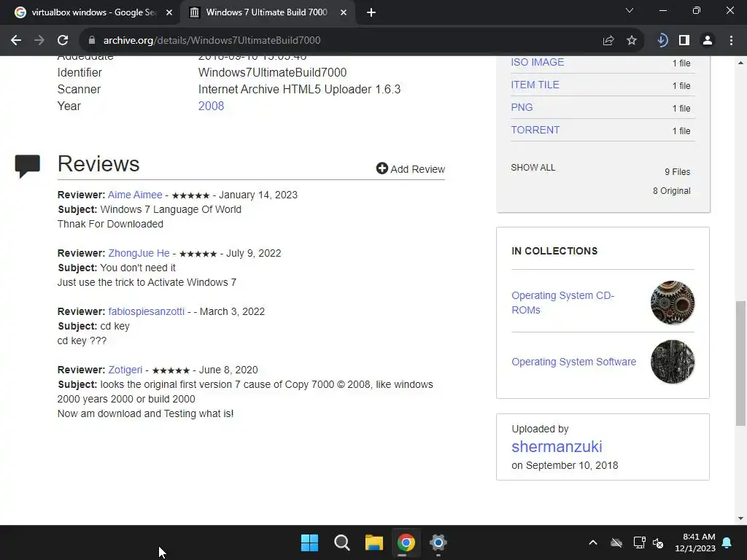Click SHOW ALL download options
Viewport: 747px width, 560px height.
533,168
